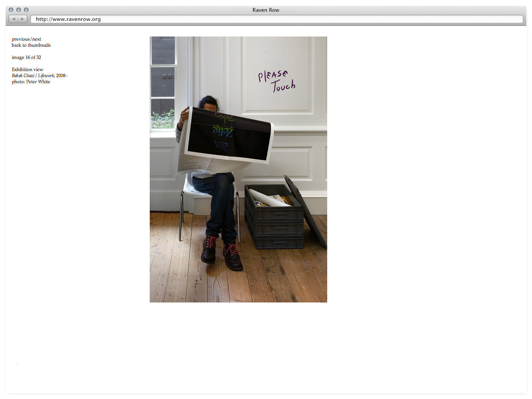Click the white chair in the photo
Image resolution: width=532 pixels, height=399 pixels.
(x=191, y=190)
